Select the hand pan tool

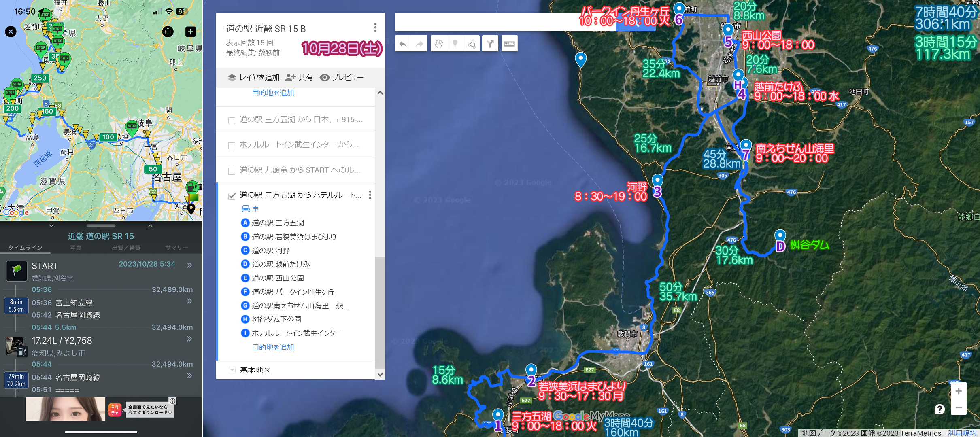[438, 44]
